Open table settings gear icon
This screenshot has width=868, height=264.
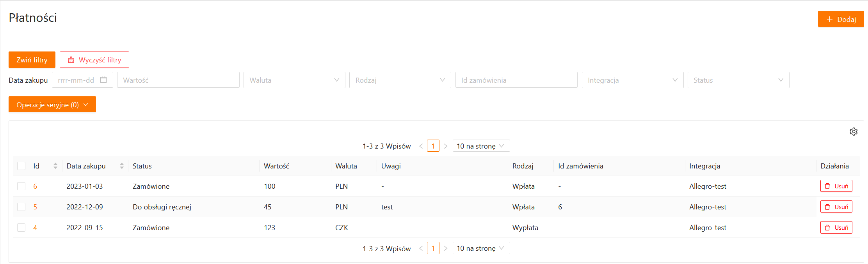point(854,132)
